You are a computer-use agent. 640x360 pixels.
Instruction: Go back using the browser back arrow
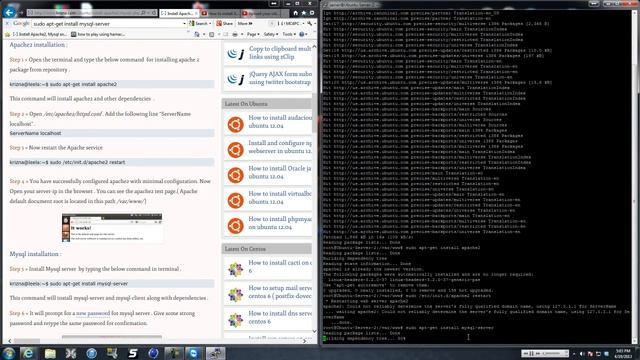(x=9, y=12)
